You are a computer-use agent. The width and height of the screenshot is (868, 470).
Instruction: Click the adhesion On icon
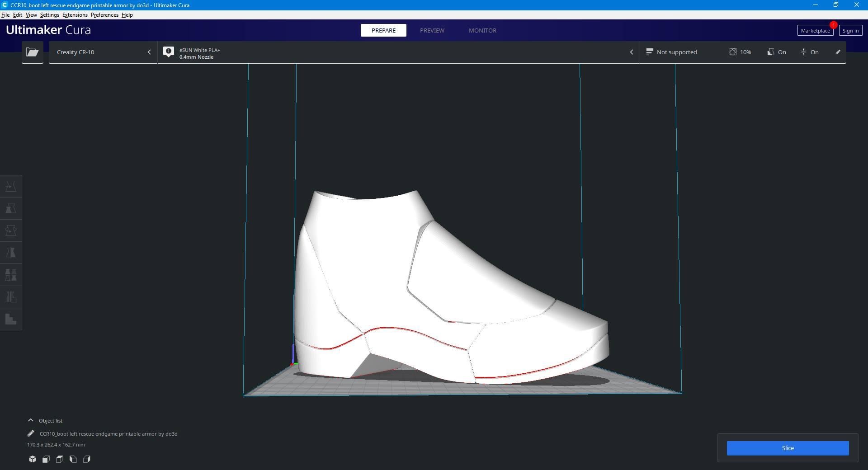803,52
